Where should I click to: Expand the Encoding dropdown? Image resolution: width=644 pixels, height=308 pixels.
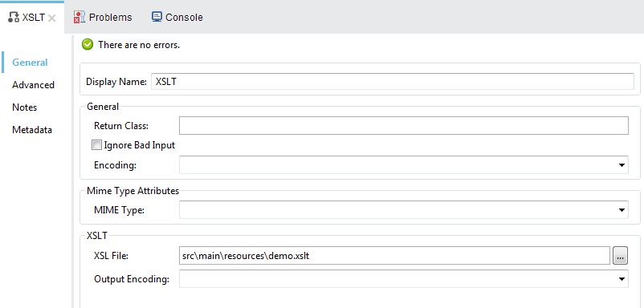click(621, 165)
